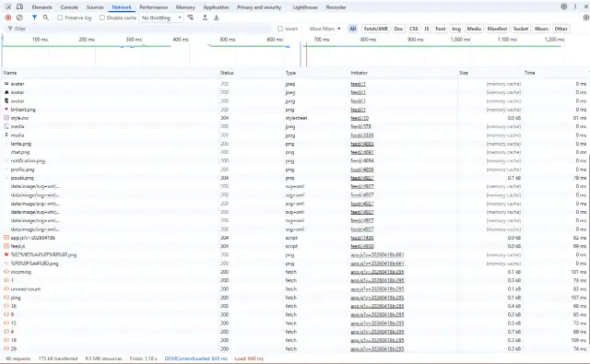Viewport: 590px width, 364px height.
Task: Sort by the Name column header
Action: point(110,73)
